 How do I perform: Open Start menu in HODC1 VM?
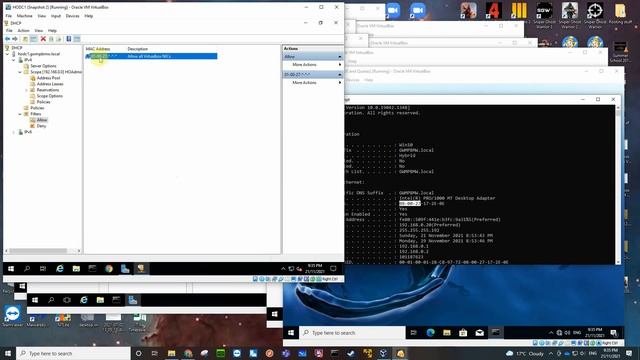click(x=11, y=269)
